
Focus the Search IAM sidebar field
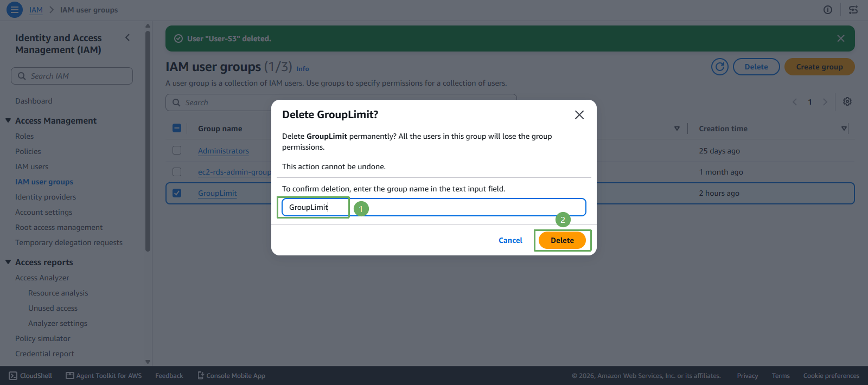pyautogui.click(x=72, y=76)
